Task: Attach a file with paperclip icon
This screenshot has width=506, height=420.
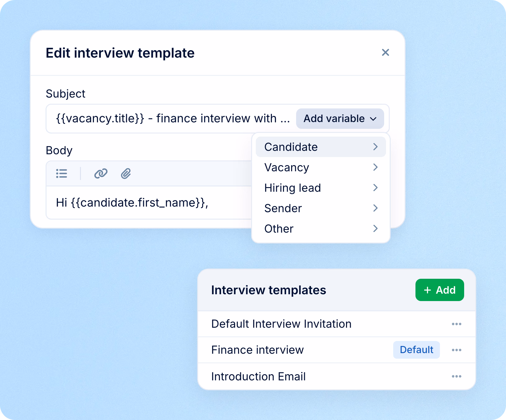Action: (126, 173)
